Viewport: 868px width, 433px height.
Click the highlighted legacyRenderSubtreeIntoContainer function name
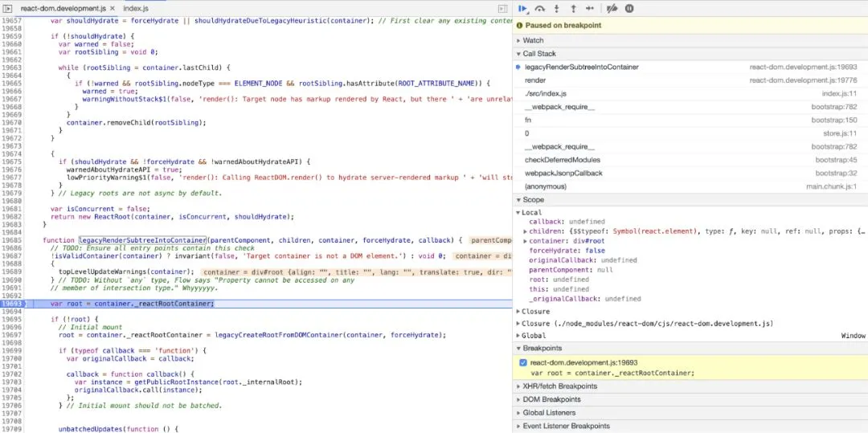point(142,240)
